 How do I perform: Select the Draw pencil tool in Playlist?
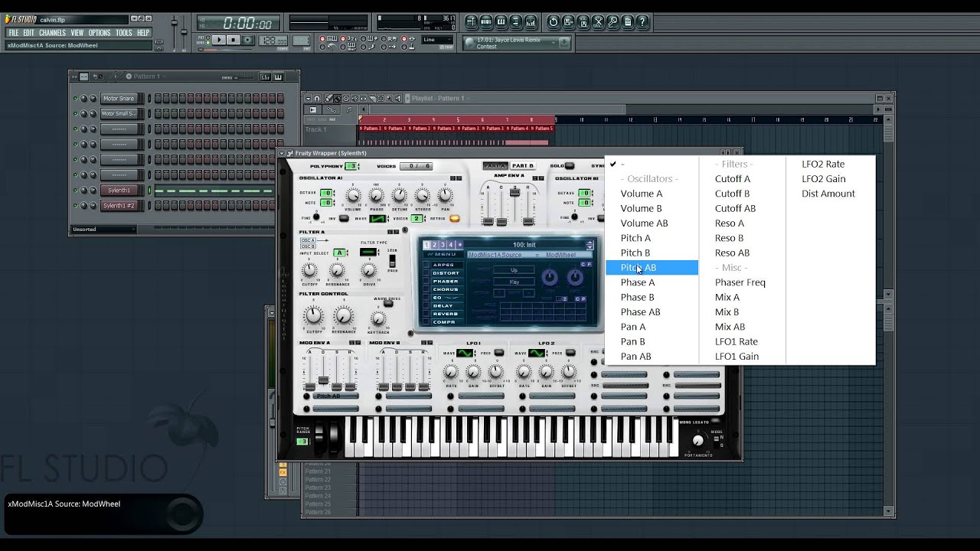click(x=328, y=98)
